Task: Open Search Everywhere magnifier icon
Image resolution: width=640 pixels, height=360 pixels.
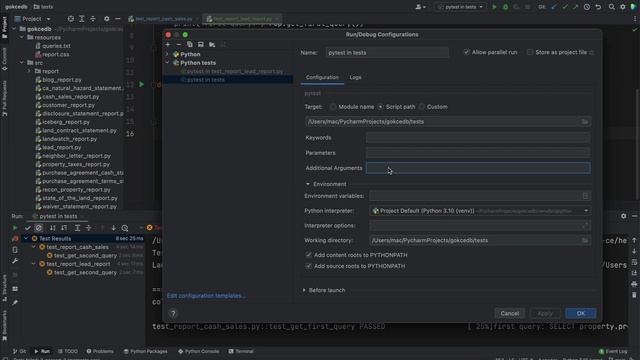Action: [x=611, y=7]
